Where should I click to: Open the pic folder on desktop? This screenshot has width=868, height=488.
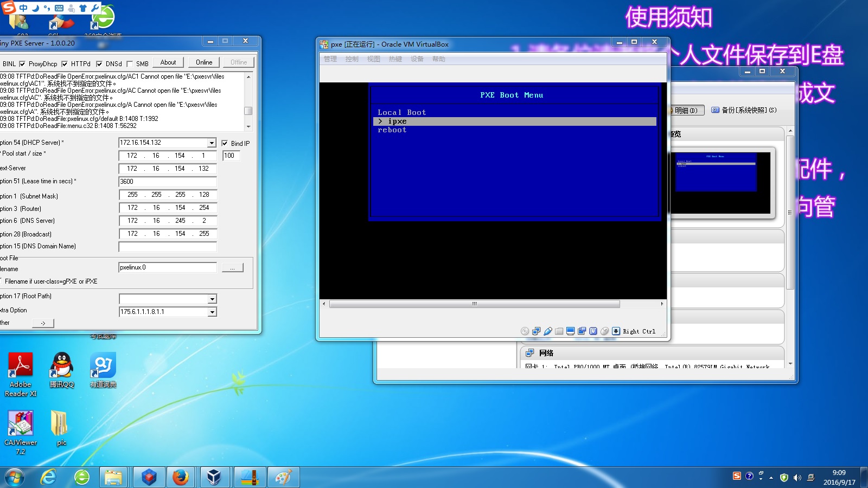pyautogui.click(x=61, y=428)
